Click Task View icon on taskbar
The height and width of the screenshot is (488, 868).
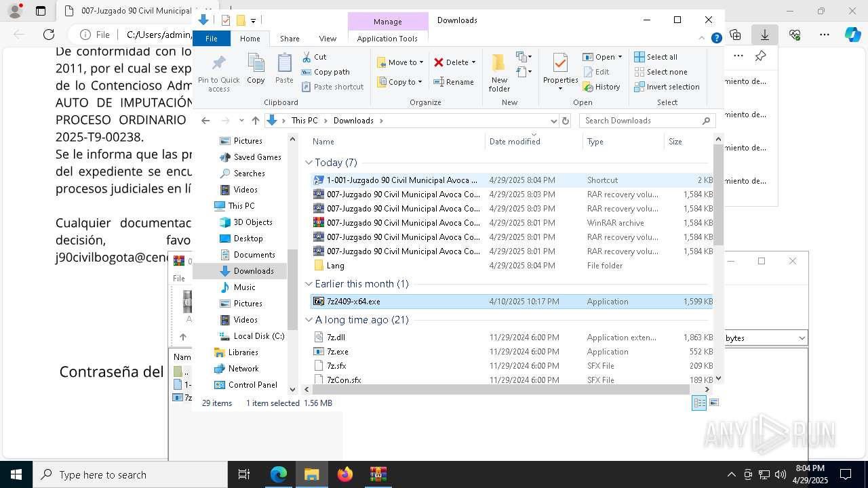click(244, 474)
